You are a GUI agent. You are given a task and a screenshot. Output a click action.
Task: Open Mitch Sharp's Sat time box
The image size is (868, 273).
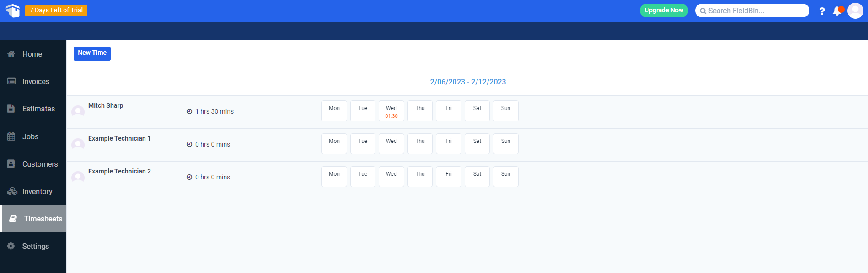(477, 111)
